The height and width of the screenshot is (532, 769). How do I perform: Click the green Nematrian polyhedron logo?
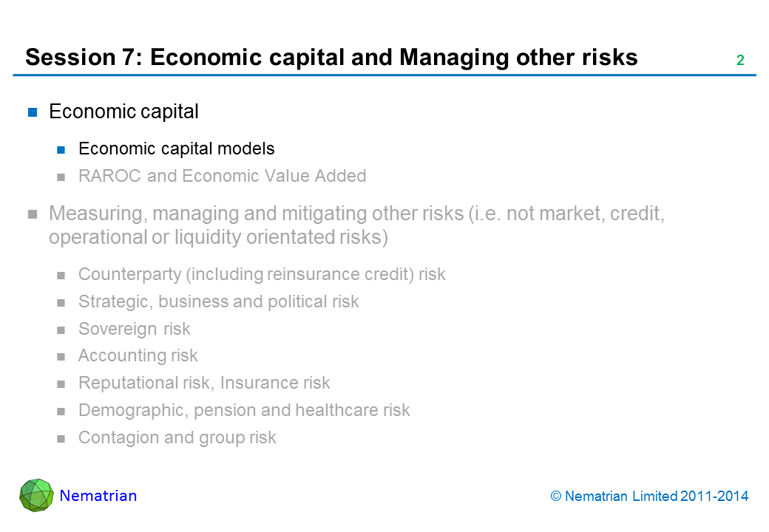pos(36,495)
